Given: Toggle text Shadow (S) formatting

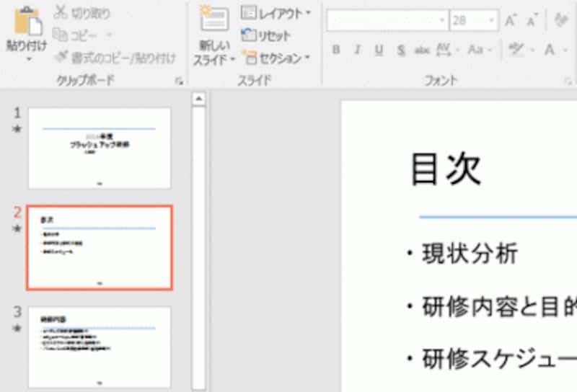Looking at the screenshot, I should 401,50.
